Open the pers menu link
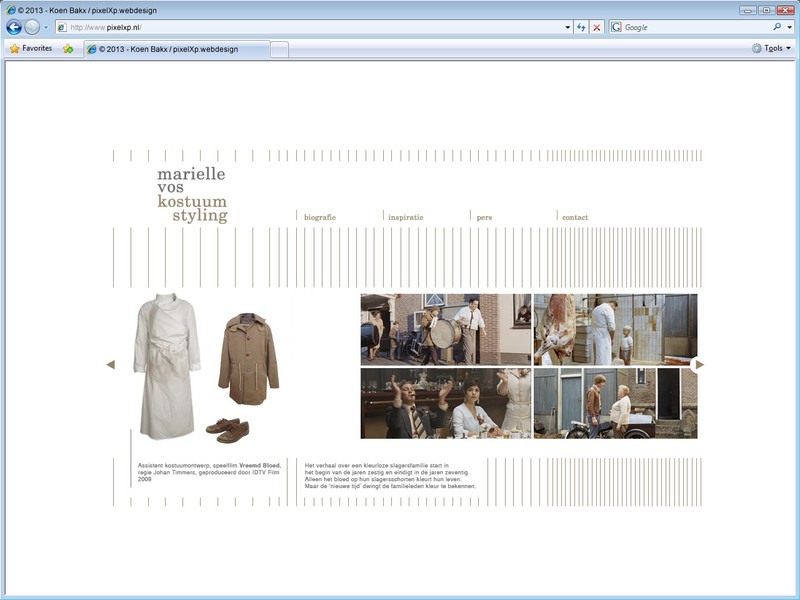This screenshot has height=600, width=800. (x=485, y=217)
